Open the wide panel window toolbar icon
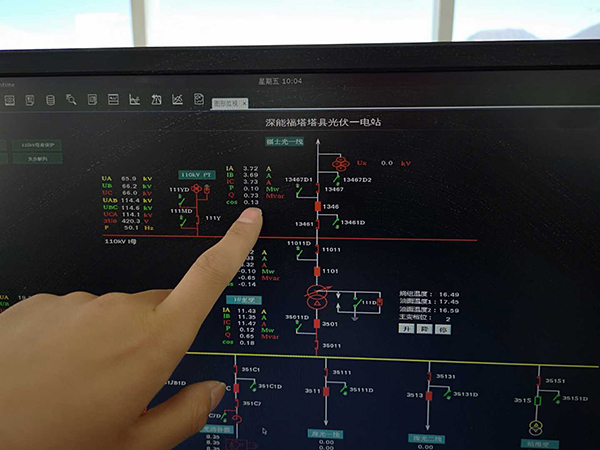Viewport: 600px width, 450px height. (113, 99)
